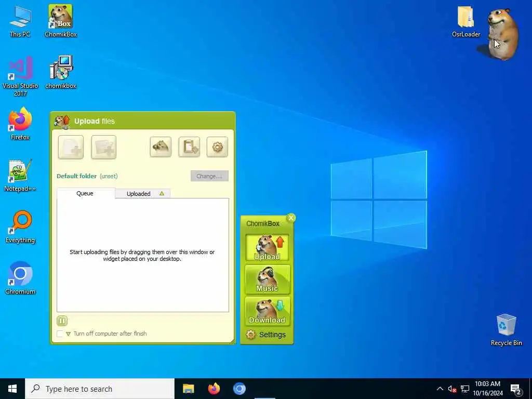Click the Upload files window title icon

[62, 122]
